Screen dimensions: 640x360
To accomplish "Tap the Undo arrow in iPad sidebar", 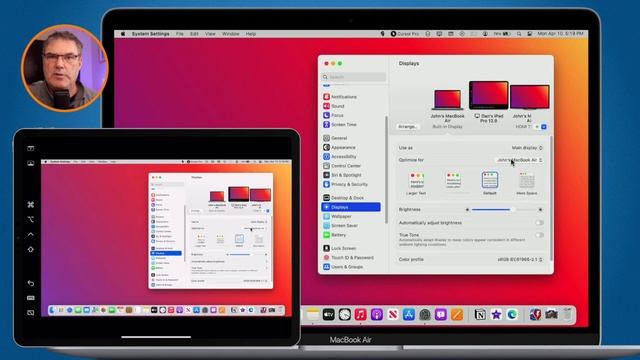I will click(31, 283).
